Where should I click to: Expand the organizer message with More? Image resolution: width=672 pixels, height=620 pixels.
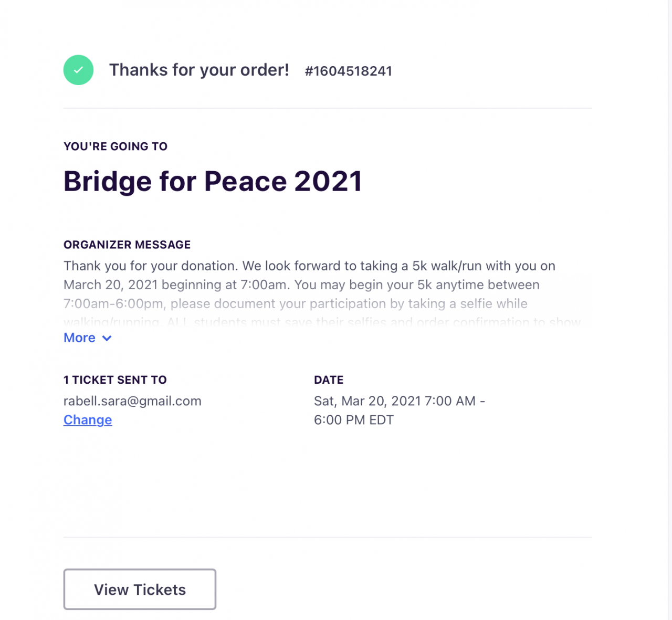(x=80, y=338)
